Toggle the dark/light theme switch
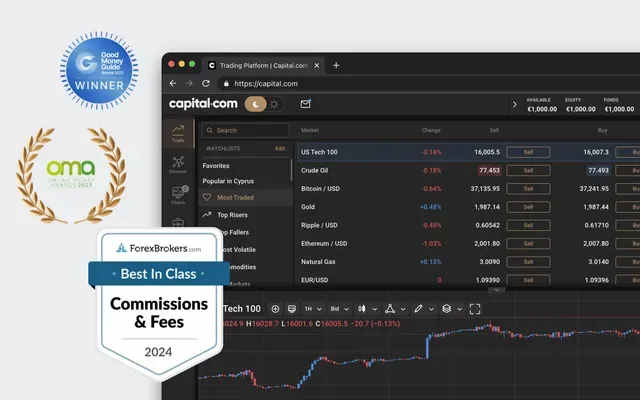The width and height of the screenshot is (640, 400). (x=263, y=103)
